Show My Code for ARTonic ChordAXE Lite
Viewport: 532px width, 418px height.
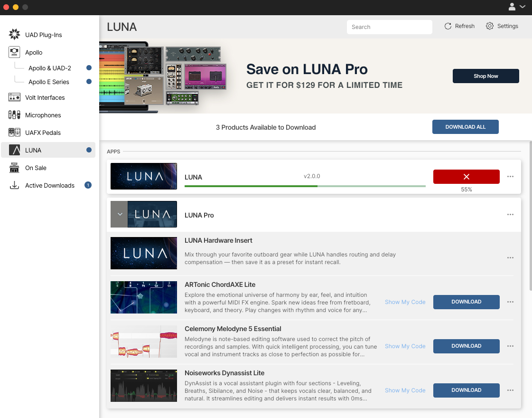[x=405, y=302]
